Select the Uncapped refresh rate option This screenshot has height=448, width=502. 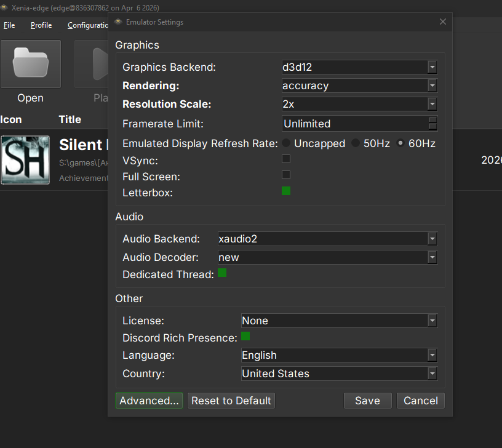(287, 143)
